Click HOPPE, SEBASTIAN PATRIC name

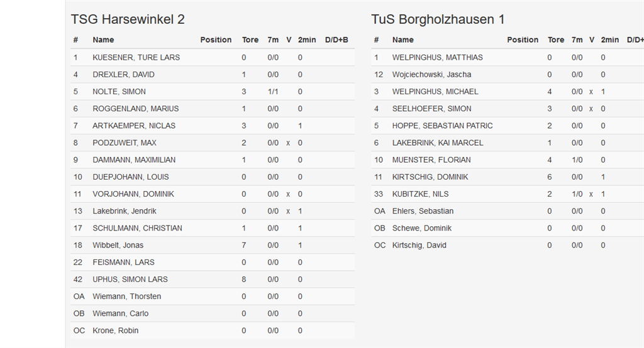point(442,126)
